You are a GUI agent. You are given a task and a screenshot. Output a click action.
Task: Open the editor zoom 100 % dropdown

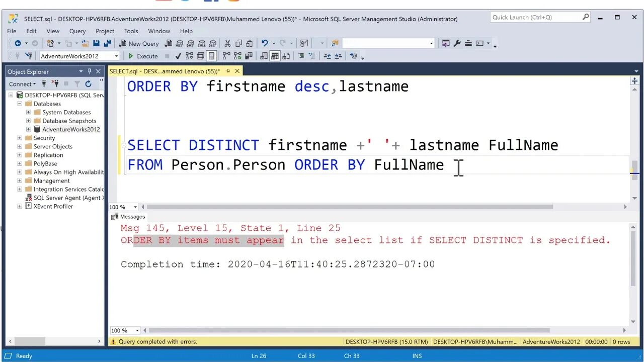135,207
